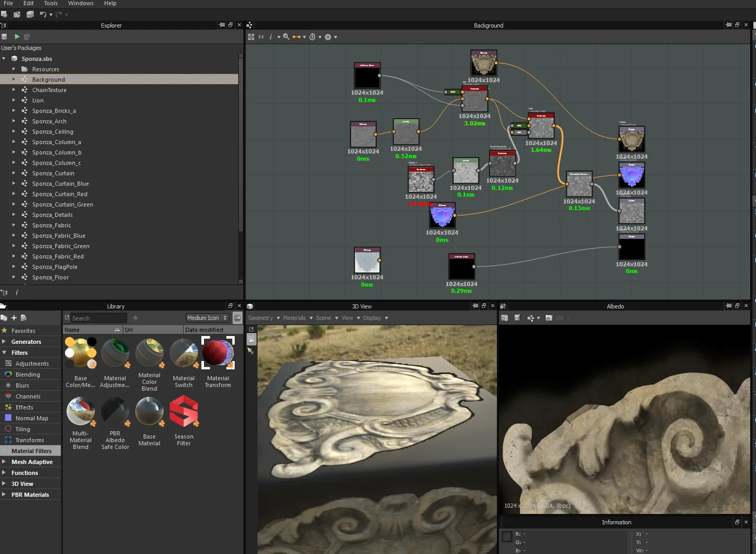
Task: Open a package with the folder icon
Action: pos(17,14)
